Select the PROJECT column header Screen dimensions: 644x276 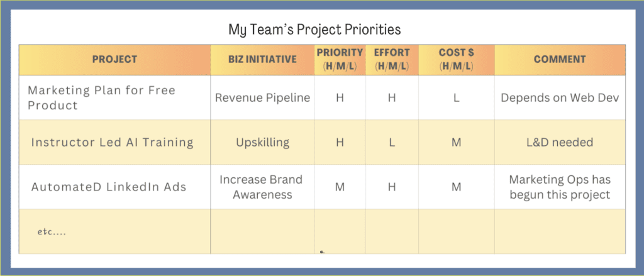click(114, 60)
